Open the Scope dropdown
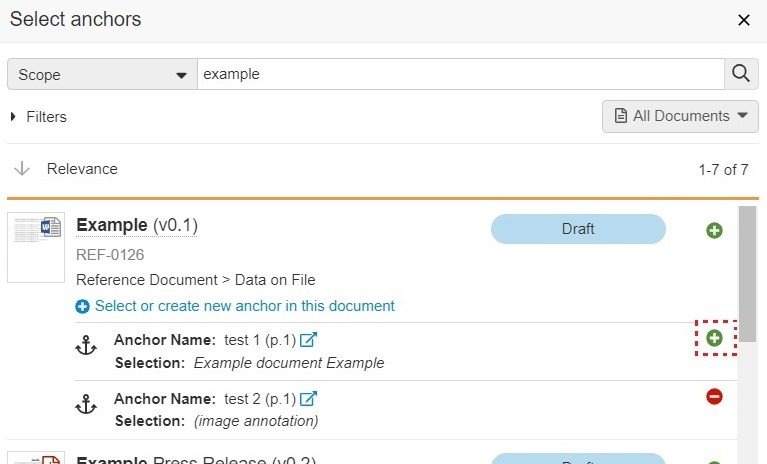The width and height of the screenshot is (767, 464). (x=102, y=75)
